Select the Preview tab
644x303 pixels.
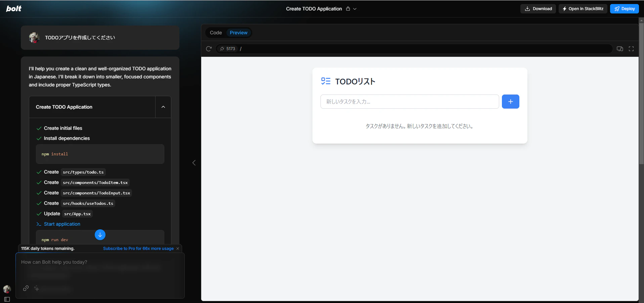[239, 33]
